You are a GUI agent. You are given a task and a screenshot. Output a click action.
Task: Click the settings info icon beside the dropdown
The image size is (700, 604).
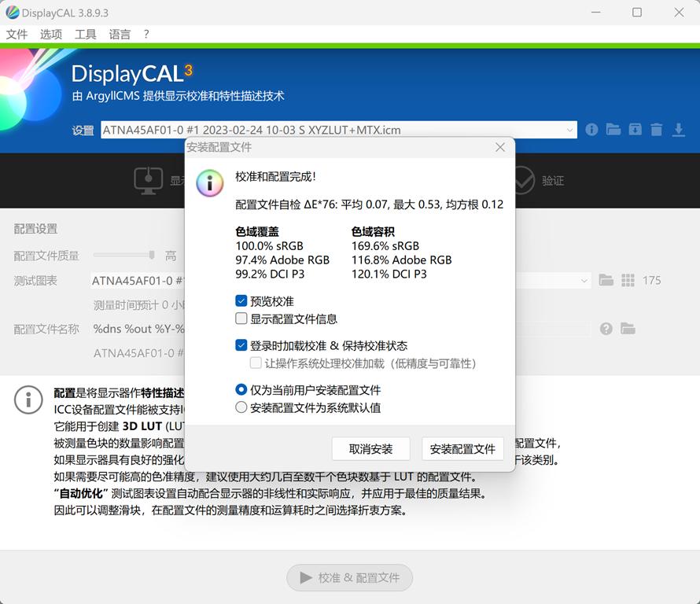tap(591, 129)
